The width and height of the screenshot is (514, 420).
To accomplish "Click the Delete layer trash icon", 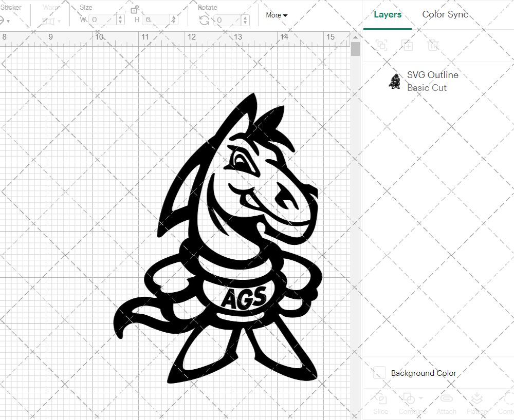I will (x=433, y=45).
